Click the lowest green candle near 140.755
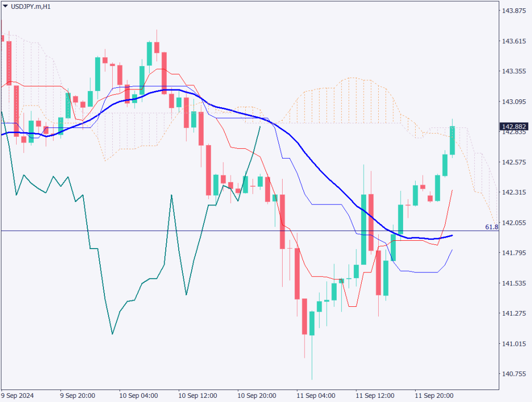The width and height of the screenshot is (532, 402). tap(312, 322)
